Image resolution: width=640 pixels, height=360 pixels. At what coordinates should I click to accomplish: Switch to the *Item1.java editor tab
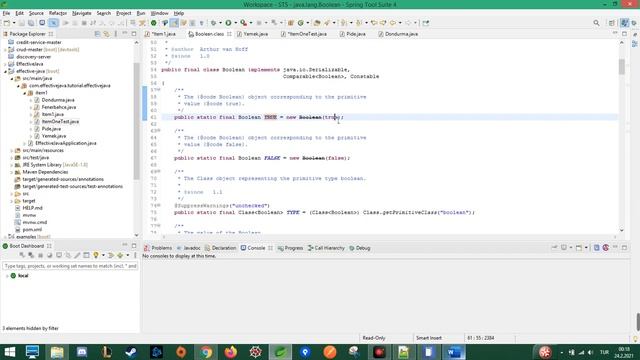(163, 34)
